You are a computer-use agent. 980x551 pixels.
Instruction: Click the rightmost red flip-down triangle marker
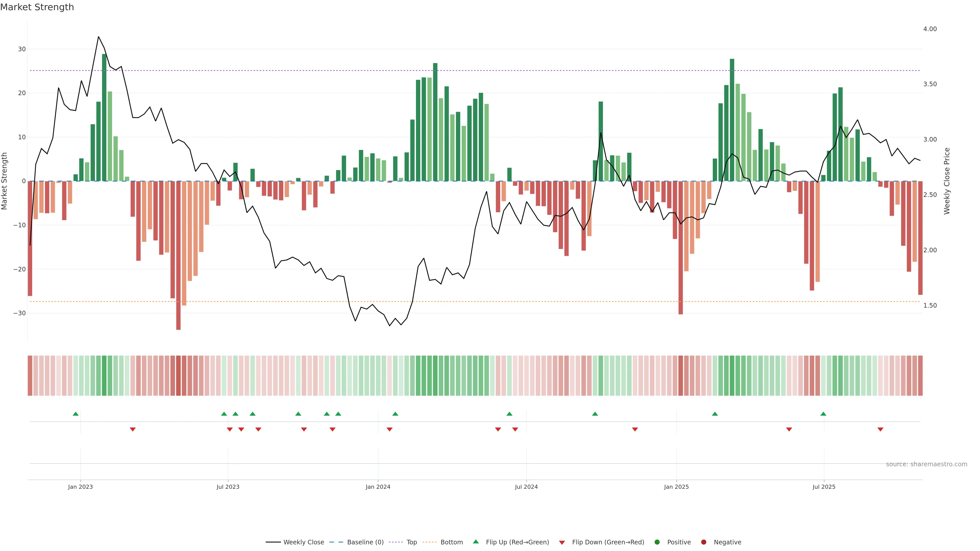point(880,429)
